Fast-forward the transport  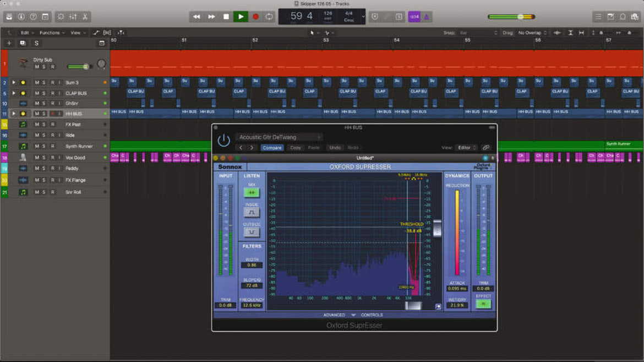(211, 17)
